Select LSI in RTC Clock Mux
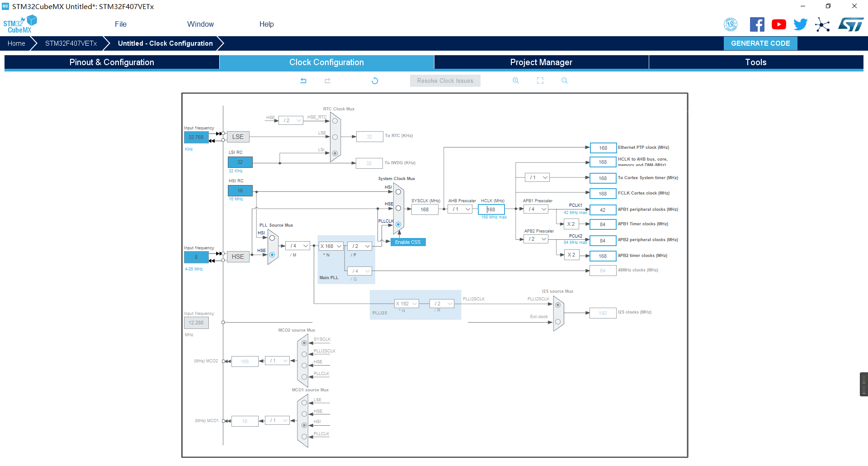 click(335, 153)
